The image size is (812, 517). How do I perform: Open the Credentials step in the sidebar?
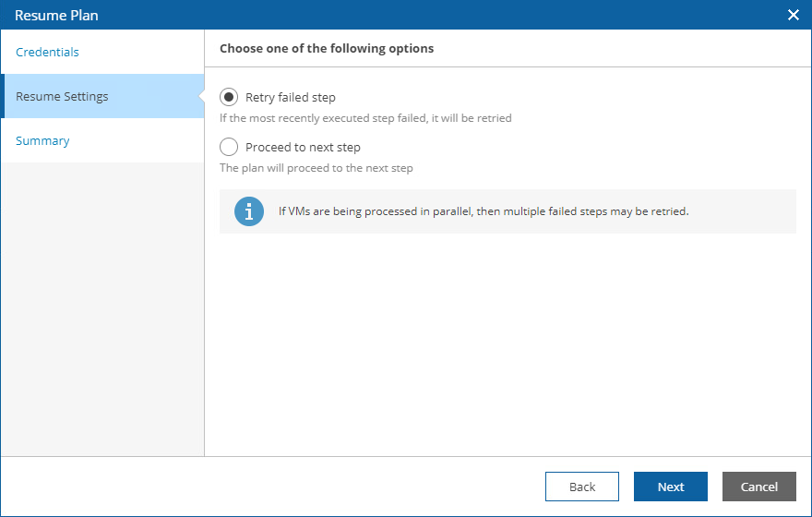(x=47, y=52)
